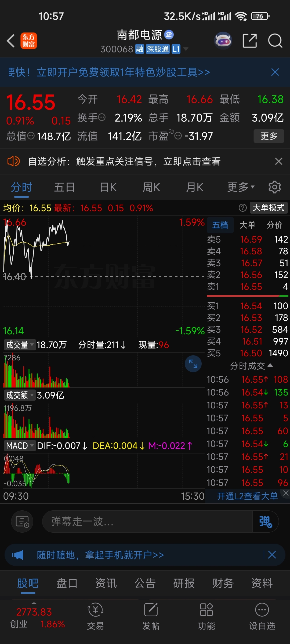Switch to the 资料 tab
Screen dimensions: 290x644
pos(262,583)
